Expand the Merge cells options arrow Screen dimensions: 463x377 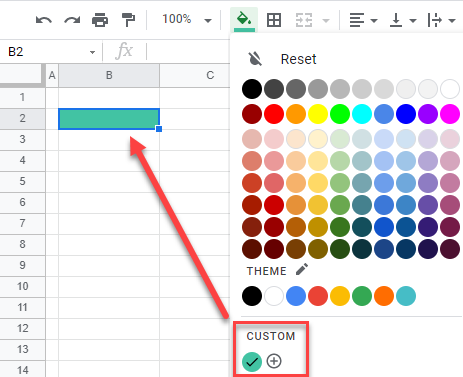click(x=326, y=21)
